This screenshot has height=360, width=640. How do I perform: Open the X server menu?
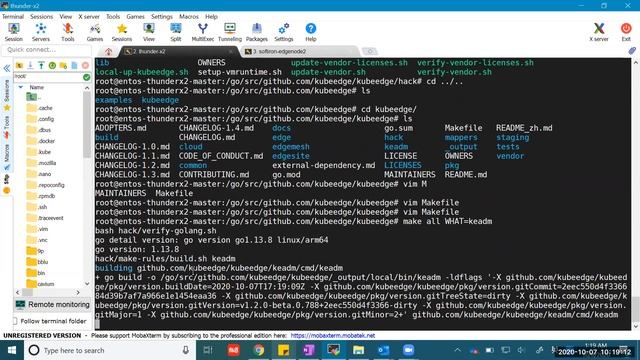(x=89, y=17)
